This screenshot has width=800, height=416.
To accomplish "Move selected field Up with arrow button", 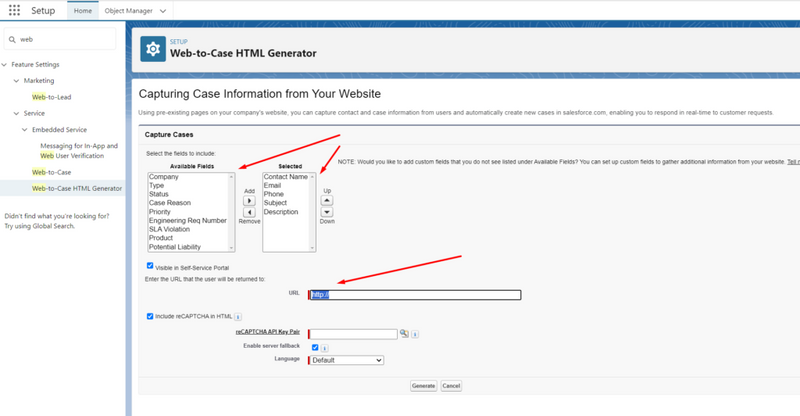I will click(327, 201).
